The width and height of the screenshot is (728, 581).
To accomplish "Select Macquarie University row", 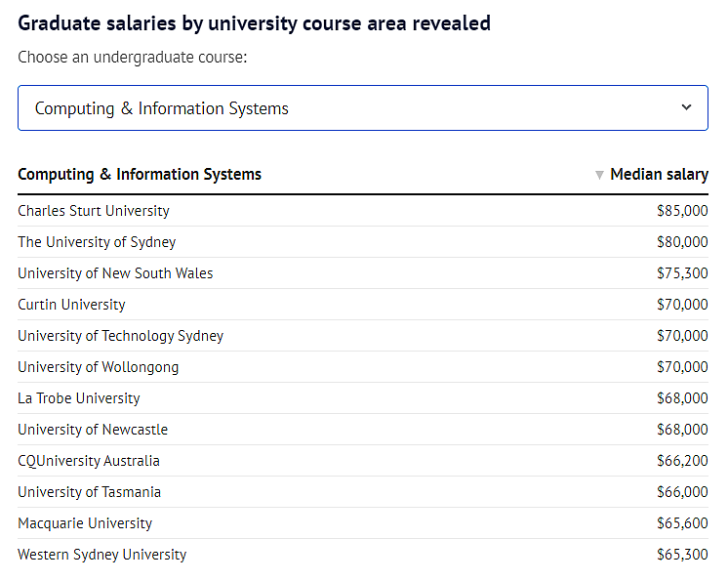I will (363, 523).
